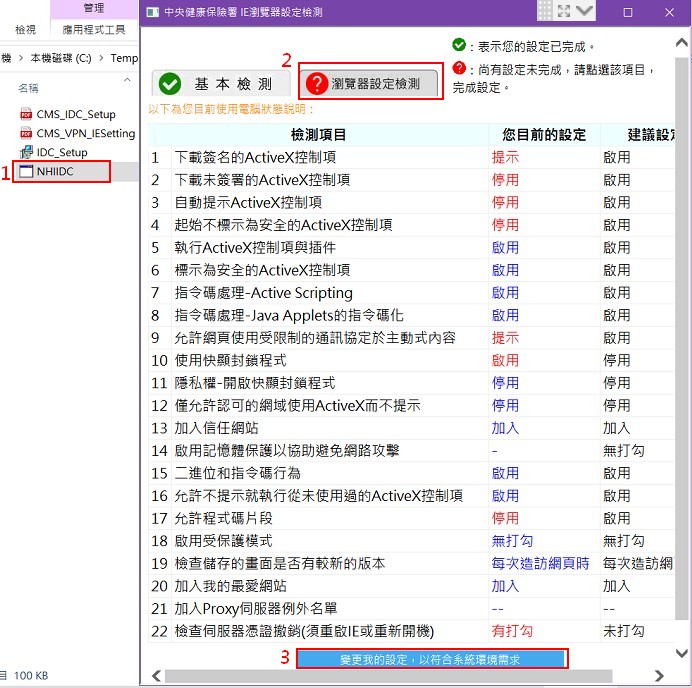
Task: Click 停用 setting for 自動提示ActiveX控制項
Action: [x=505, y=203]
